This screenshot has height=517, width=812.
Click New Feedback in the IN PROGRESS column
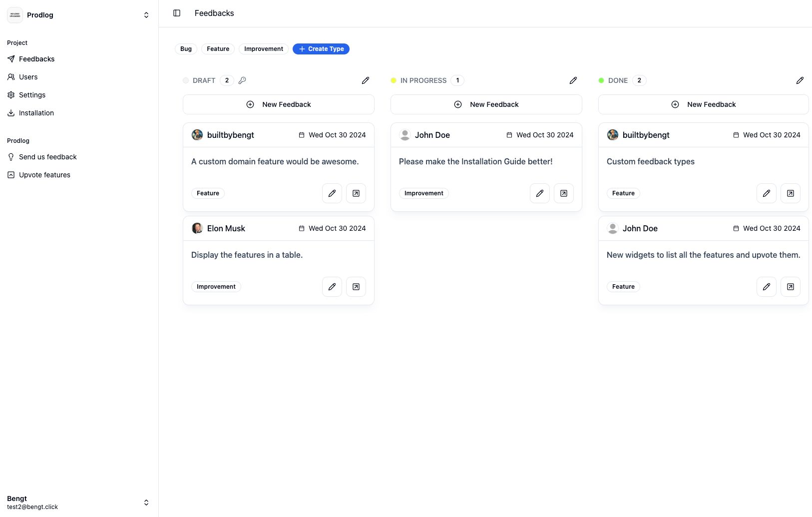486,104
